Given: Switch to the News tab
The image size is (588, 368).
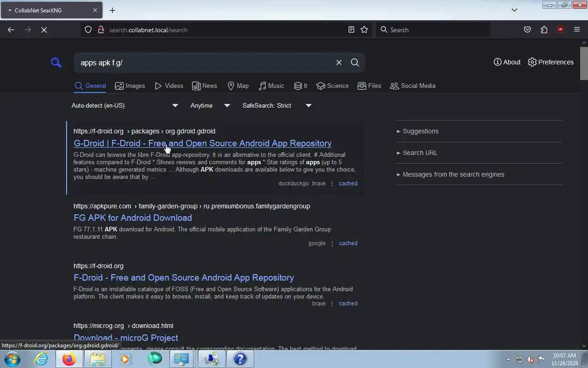Looking at the screenshot, I should pos(204,86).
